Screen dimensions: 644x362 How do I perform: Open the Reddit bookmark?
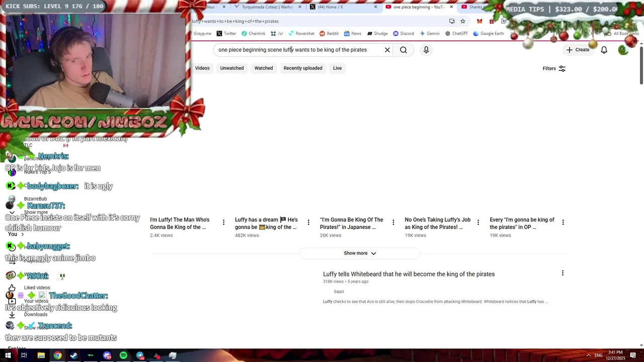pyautogui.click(x=329, y=34)
